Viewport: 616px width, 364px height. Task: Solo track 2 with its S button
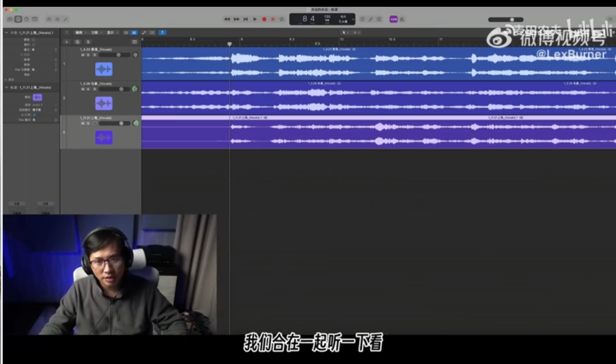88,89
